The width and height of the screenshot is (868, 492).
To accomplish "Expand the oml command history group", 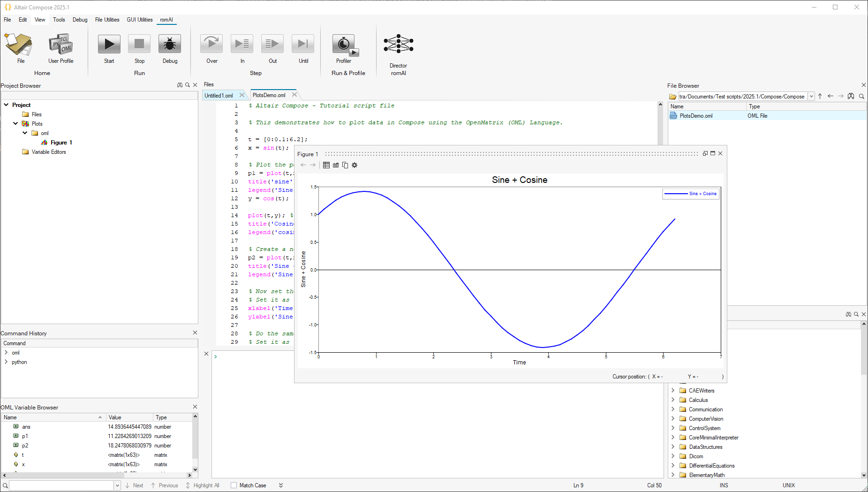I will pos(6,352).
